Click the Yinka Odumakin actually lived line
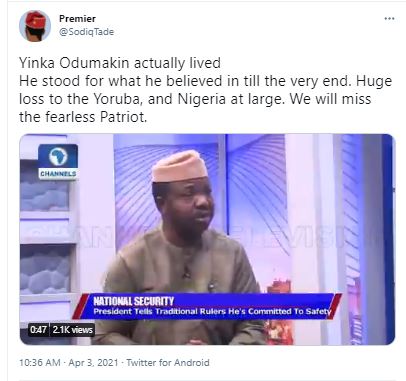 pos(120,63)
